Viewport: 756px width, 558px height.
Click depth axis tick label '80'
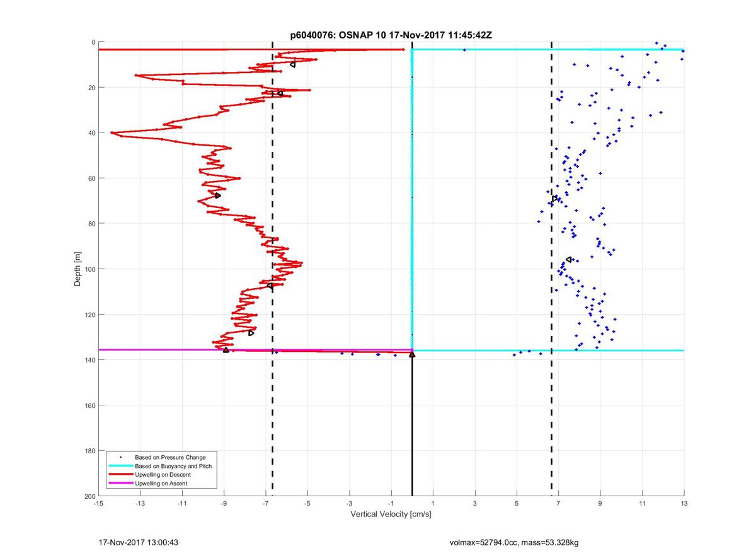coord(92,224)
